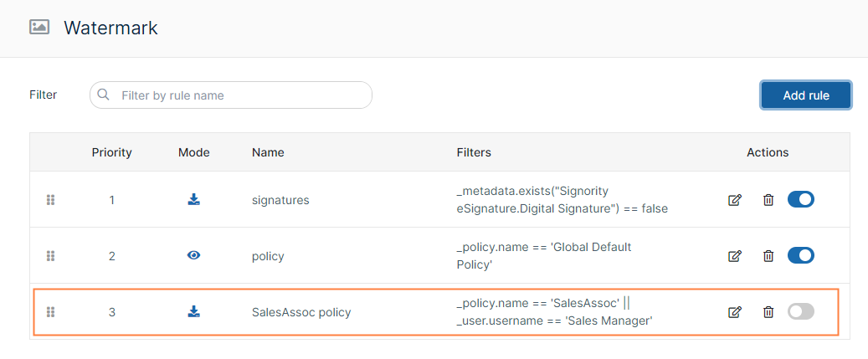This screenshot has width=868, height=359.
Task: Enable the SalesAssoc policy rule toggle
Action: point(800,311)
